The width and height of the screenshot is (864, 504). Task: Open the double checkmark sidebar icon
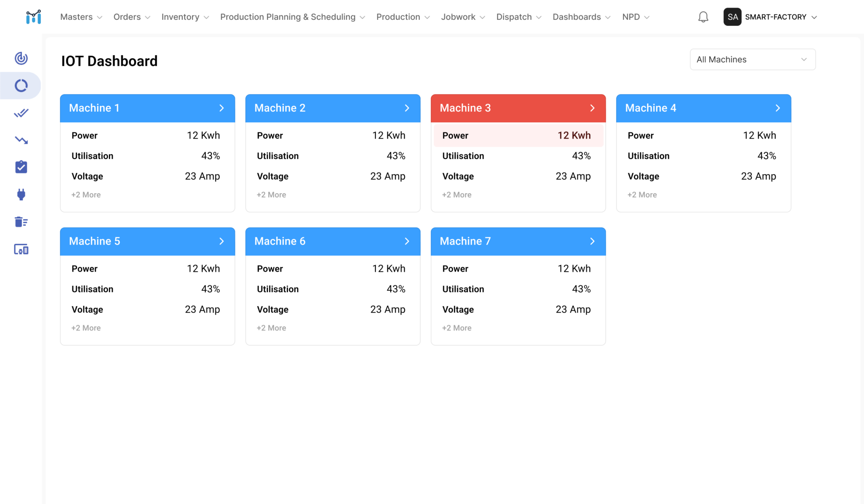[x=21, y=113]
